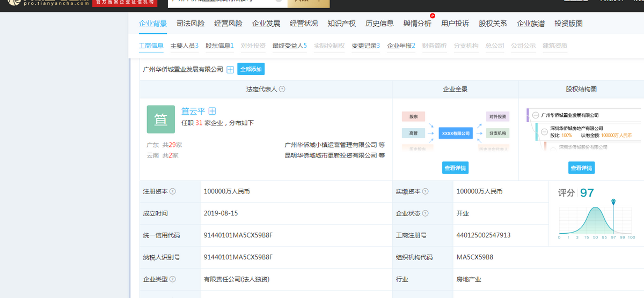Click the help icon next to 实缴资本
This screenshot has height=298, width=644.
point(425,191)
